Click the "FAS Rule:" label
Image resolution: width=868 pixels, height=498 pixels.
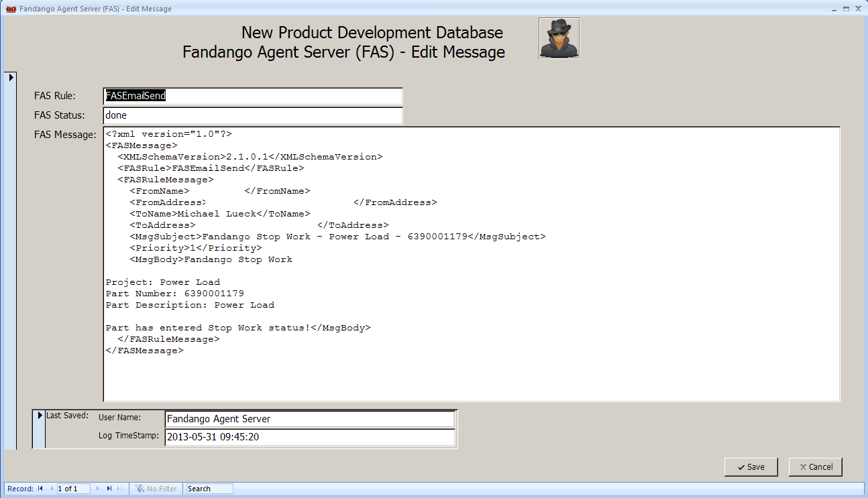(x=55, y=97)
